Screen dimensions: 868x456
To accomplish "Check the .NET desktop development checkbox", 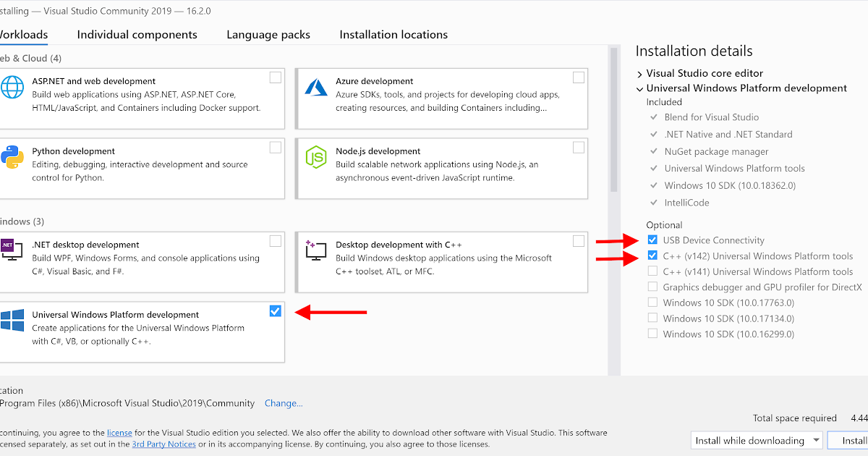I will [x=276, y=241].
